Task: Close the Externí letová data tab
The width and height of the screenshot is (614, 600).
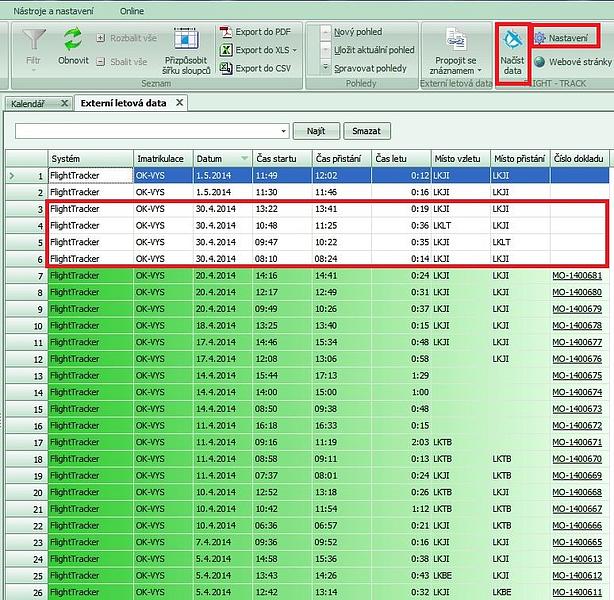Action: [x=180, y=103]
